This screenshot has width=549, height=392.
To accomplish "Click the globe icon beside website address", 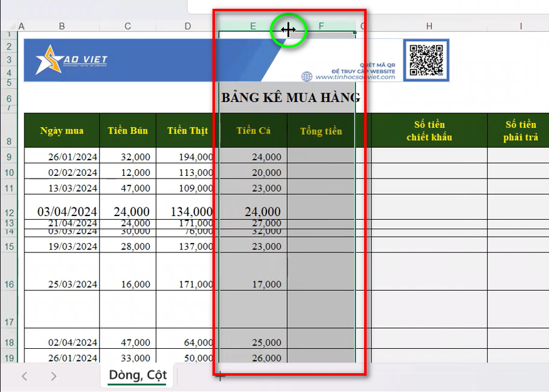I will (x=306, y=76).
